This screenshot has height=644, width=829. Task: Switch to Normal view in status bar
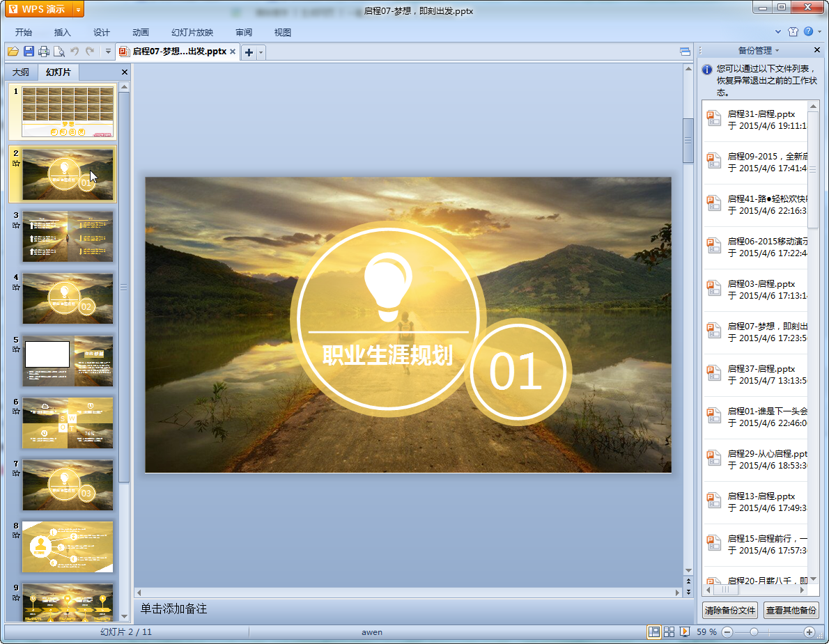(654, 632)
